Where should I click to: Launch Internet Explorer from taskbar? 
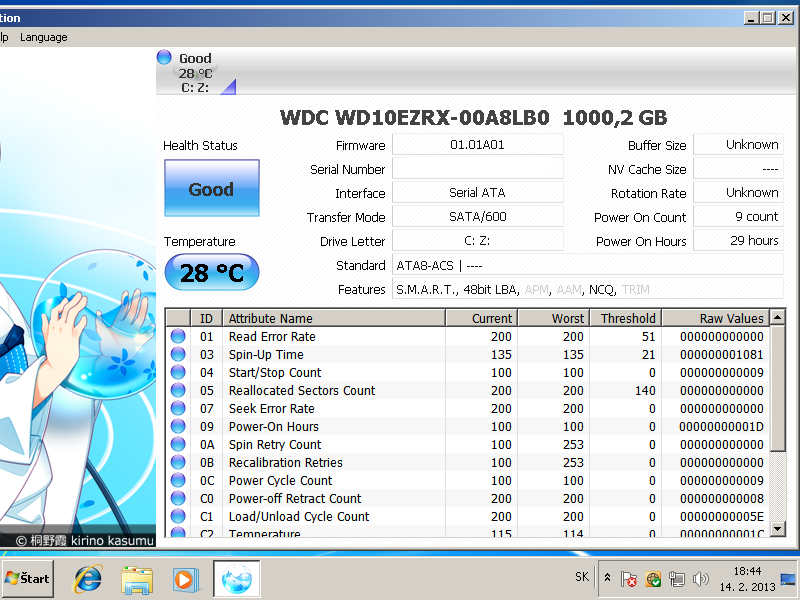(x=88, y=579)
